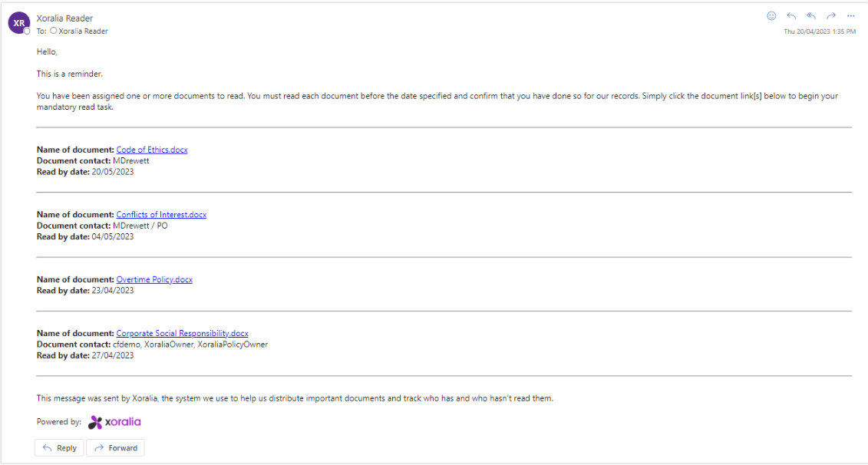The height and width of the screenshot is (465, 868).
Task: Click the text 'This is a reminder.'
Action: tap(70, 74)
